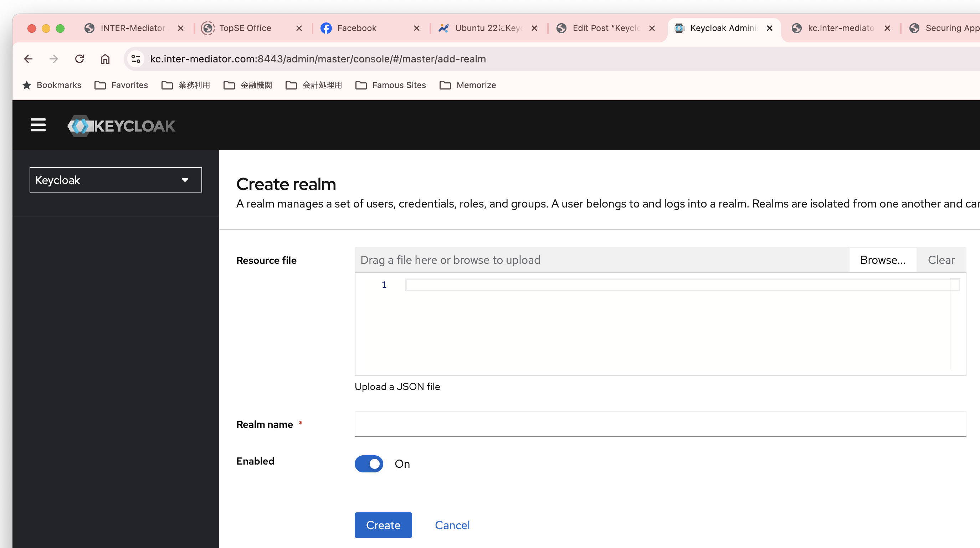
Task: Open the Keycloak realm selector dropdown
Action: [115, 180]
